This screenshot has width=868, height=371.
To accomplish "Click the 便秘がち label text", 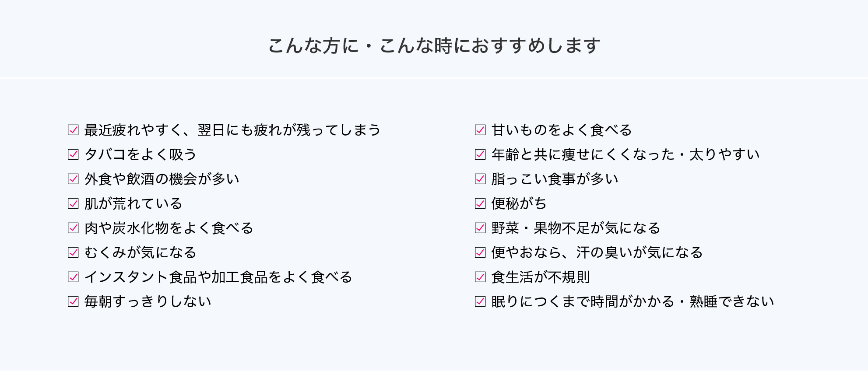I will (x=519, y=203).
